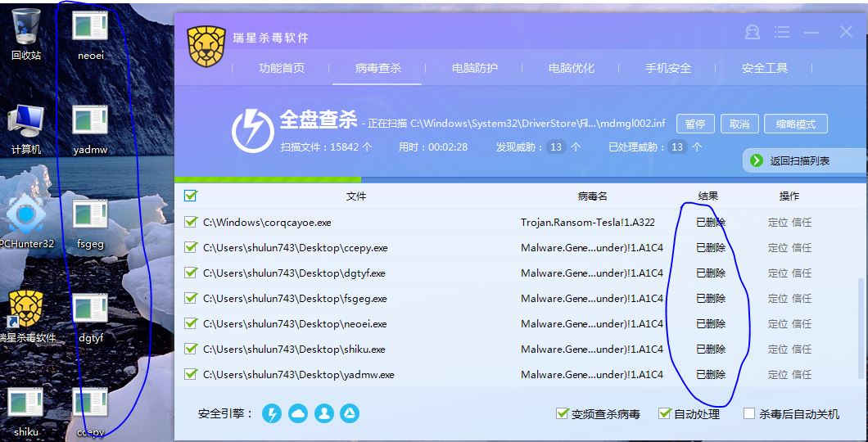This screenshot has height=442, width=868.
Task: Click the 病毒名 column header
Action: 592,196
